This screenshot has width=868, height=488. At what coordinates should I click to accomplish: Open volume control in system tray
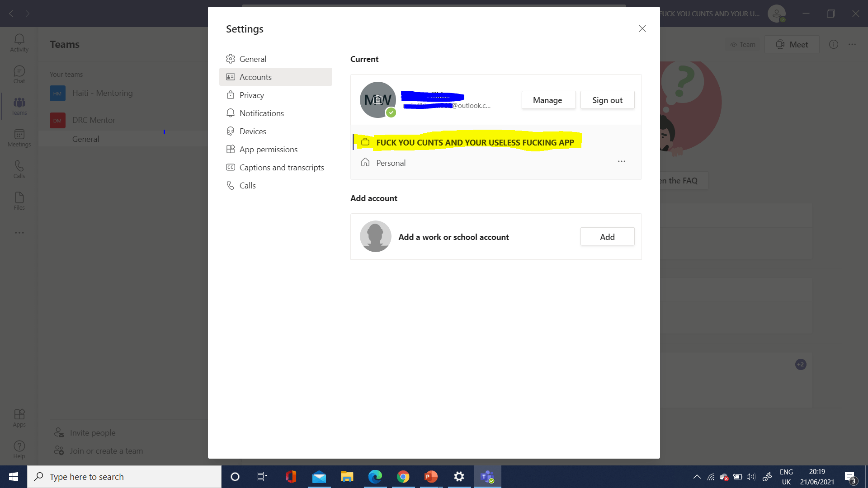[x=751, y=477]
